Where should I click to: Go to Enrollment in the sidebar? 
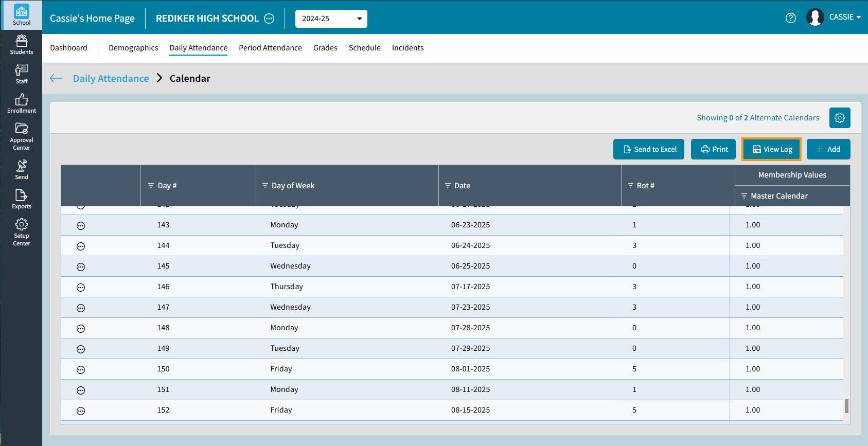[22, 103]
